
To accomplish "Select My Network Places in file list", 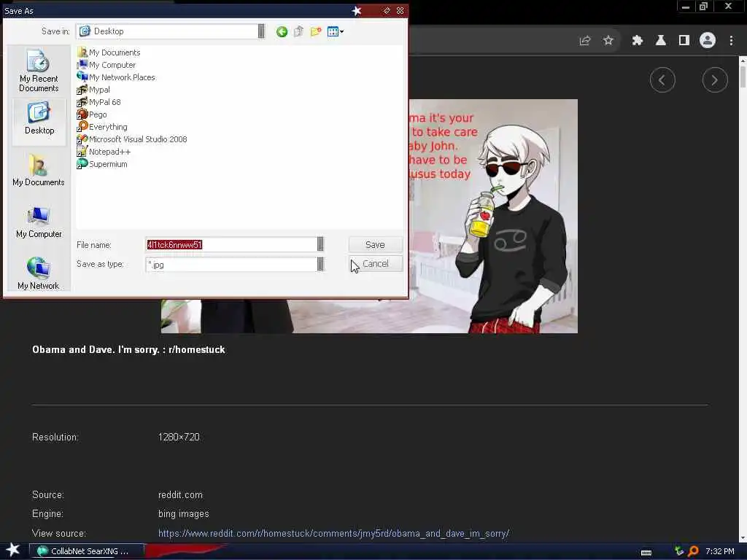I will [x=116, y=77].
